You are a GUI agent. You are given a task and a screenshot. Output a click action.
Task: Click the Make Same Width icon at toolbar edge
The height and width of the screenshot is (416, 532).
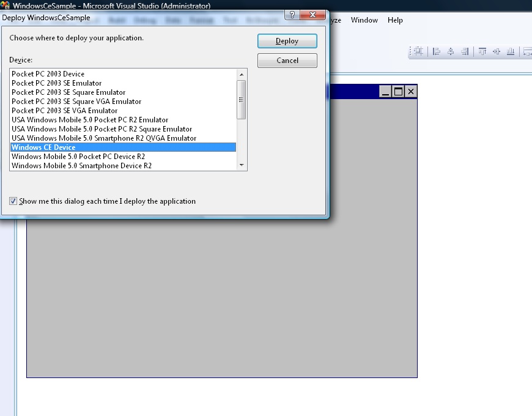[x=528, y=51]
